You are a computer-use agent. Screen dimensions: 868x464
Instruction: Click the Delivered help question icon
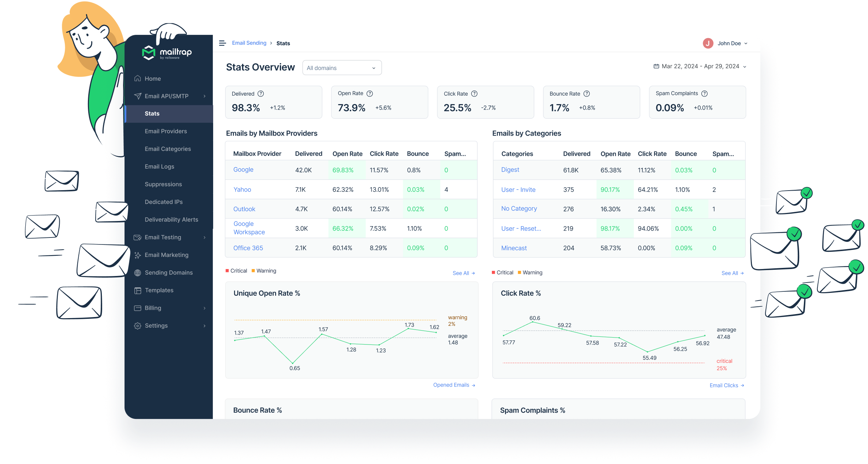coord(261,94)
